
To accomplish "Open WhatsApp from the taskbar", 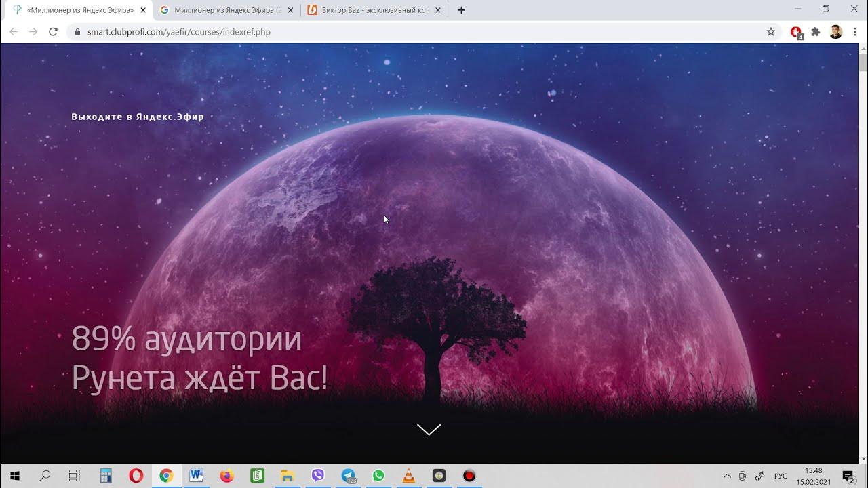I will pos(378,476).
